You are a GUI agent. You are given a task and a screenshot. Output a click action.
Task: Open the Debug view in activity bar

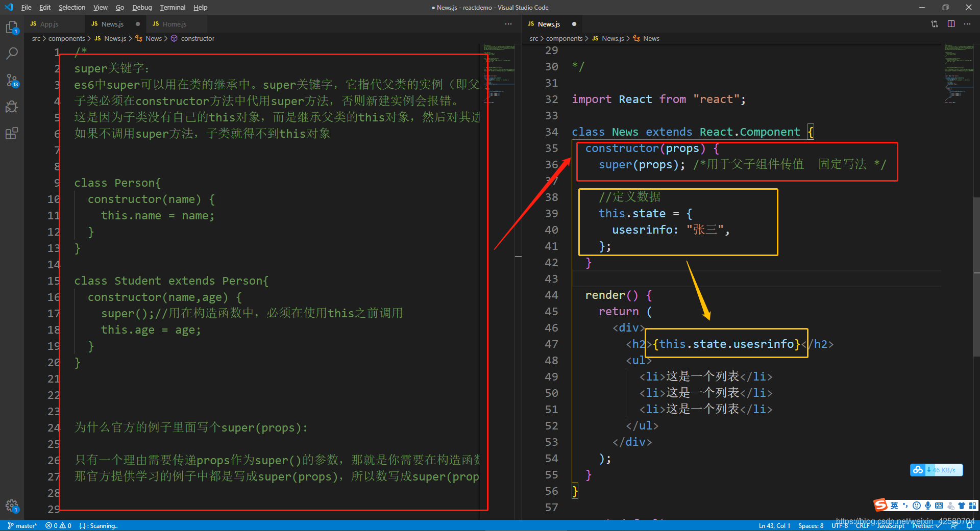(x=12, y=107)
